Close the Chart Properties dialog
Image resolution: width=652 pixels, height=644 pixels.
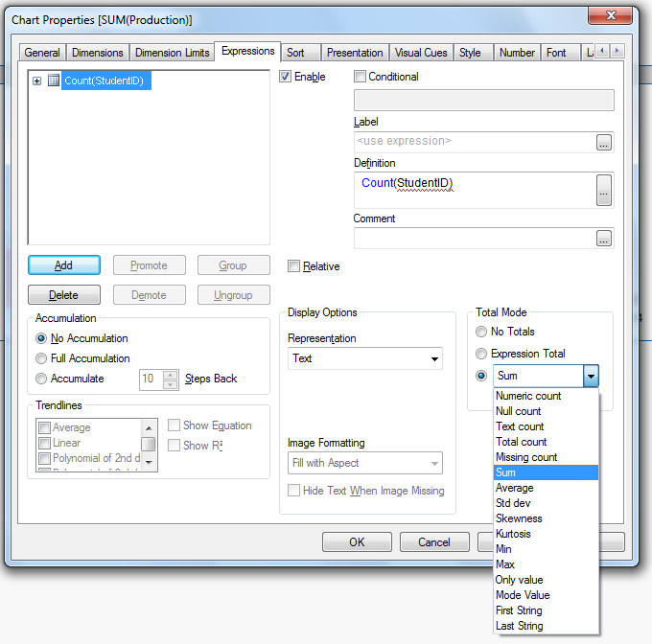coord(611,15)
